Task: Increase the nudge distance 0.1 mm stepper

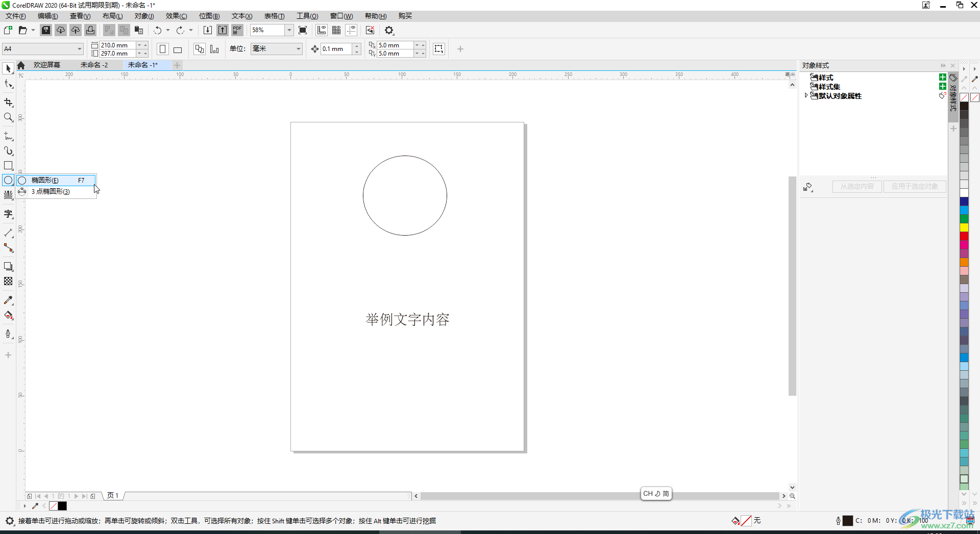Action: coord(357,46)
